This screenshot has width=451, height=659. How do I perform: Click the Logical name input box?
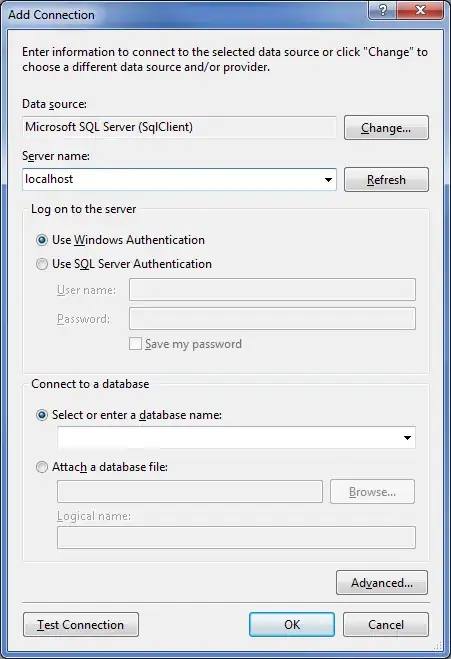click(236, 538)
